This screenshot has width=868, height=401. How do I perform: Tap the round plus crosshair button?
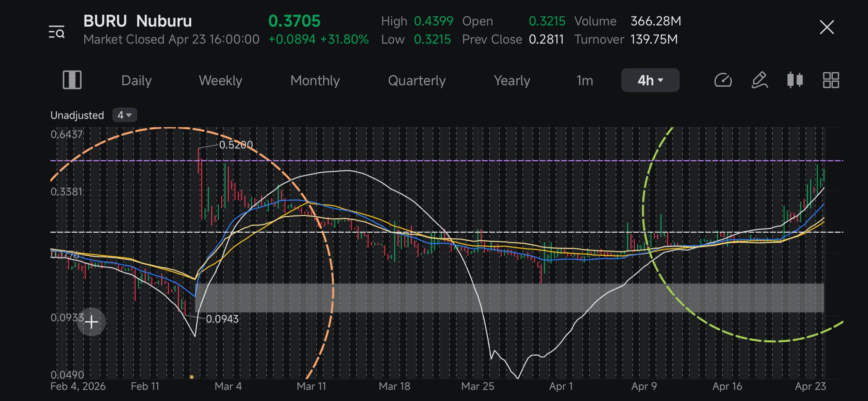(x=92, y=322)
